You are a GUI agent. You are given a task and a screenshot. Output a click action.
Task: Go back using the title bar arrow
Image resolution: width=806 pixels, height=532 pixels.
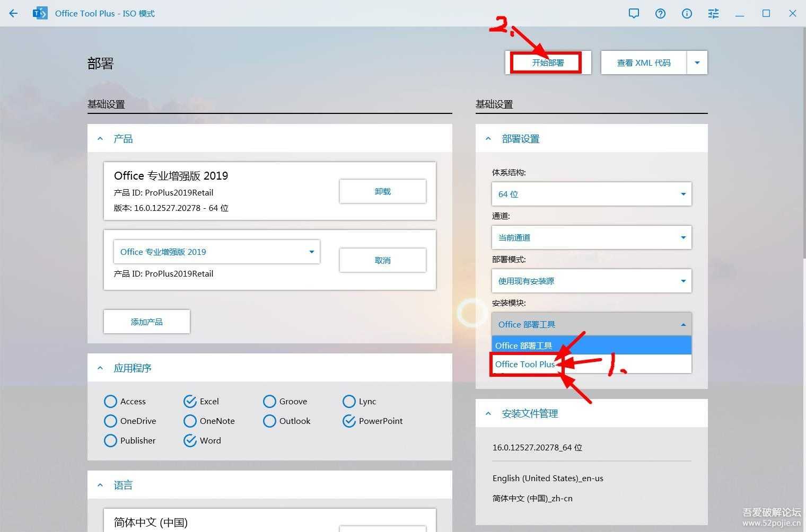(x=13, y=13)
